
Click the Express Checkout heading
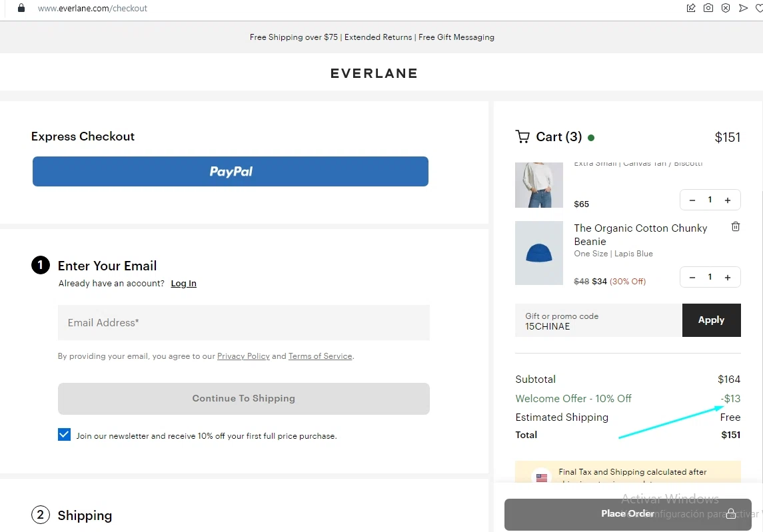click(x=83, y=136)
